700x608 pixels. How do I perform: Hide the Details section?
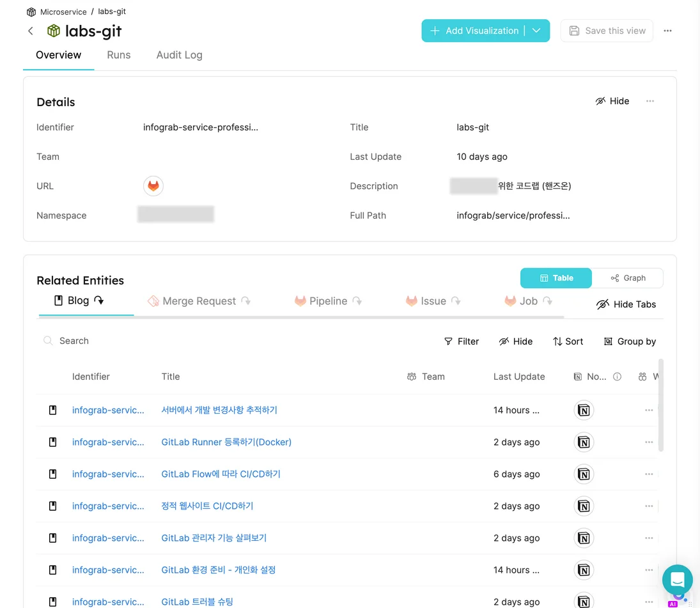point(612,101)
